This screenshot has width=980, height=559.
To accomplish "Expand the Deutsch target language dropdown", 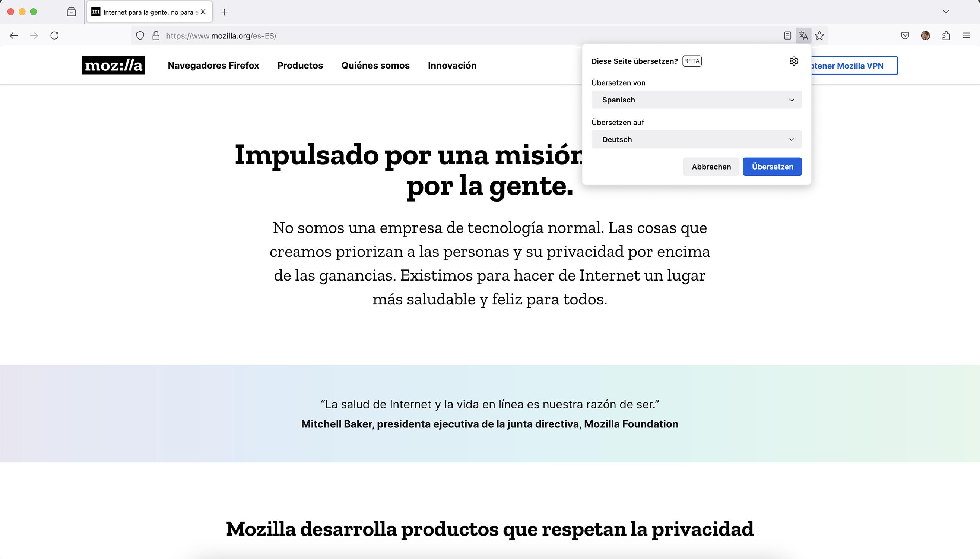I will click(696, 139).
